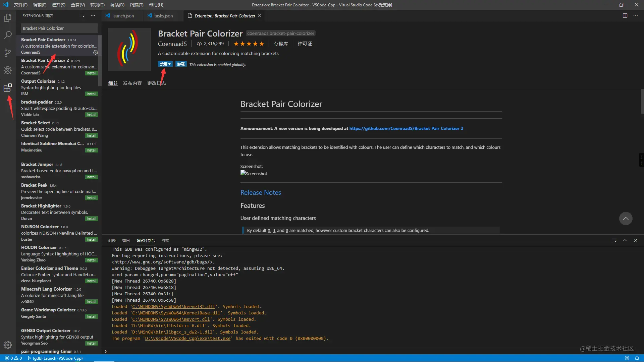Click the five-star rating
The image size is (644, 362).
point(249,44)
